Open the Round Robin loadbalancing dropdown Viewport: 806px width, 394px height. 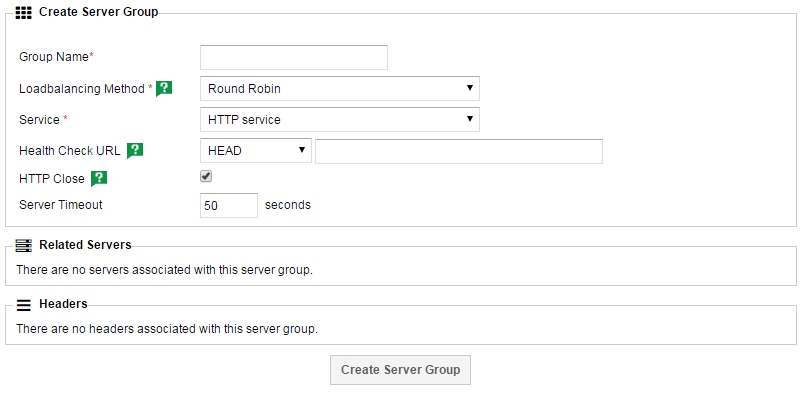coord(340,88)
